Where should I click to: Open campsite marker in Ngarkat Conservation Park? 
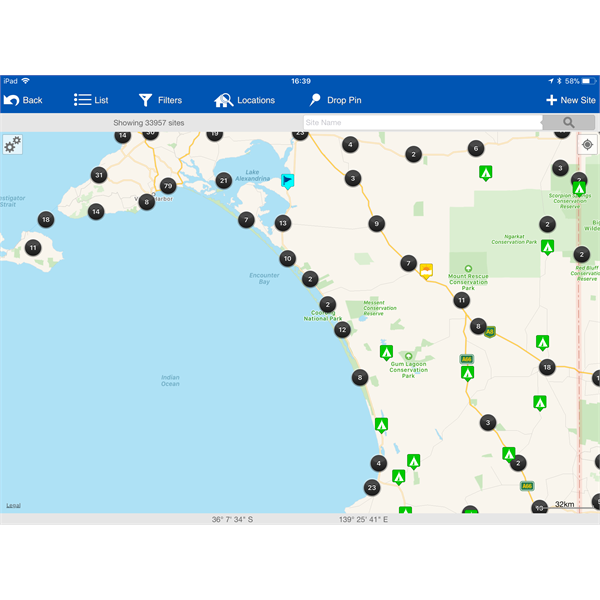(x=547, y=247)
